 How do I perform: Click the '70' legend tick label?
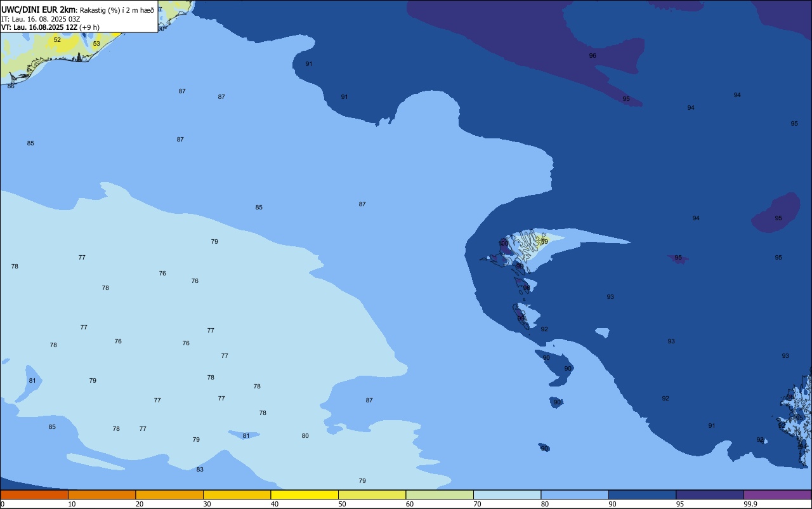coord(477,504)
